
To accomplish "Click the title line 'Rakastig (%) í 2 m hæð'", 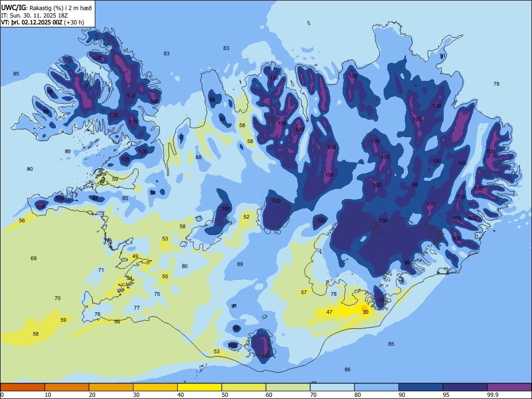I will (61, 8).
